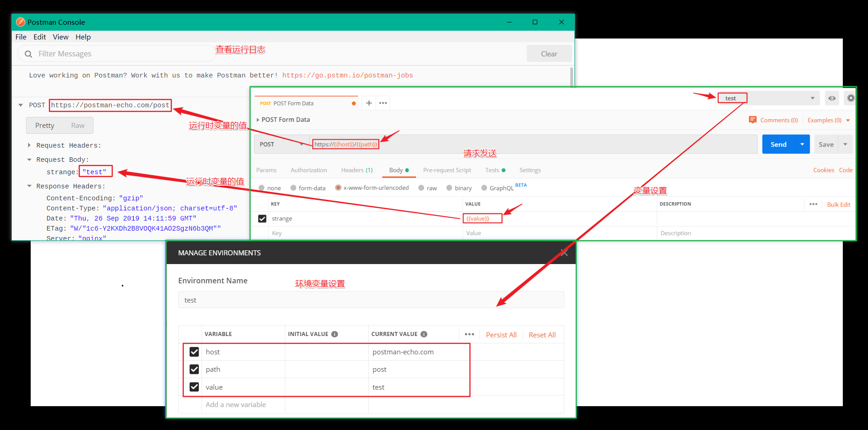Screen dimensions: 868x430
Task: Switch to the Pre-request Script tab
Action: (447, 170)
